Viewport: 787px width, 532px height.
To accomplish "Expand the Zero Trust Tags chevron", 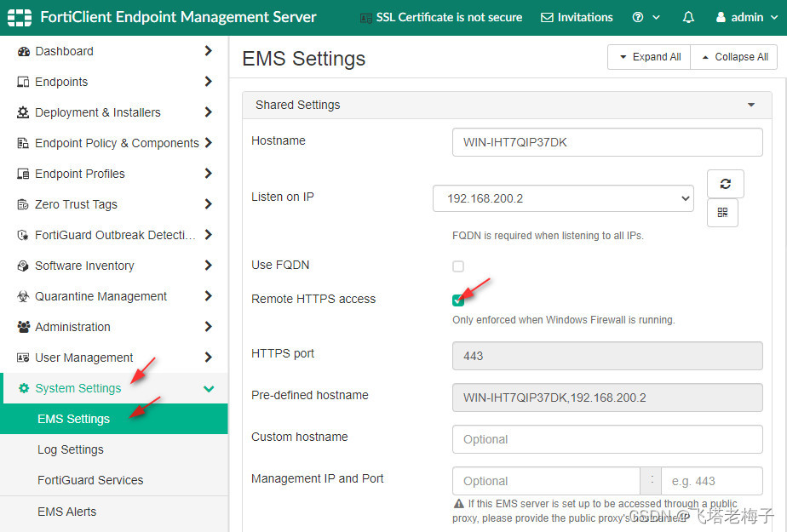I will [x=209, y=203].
